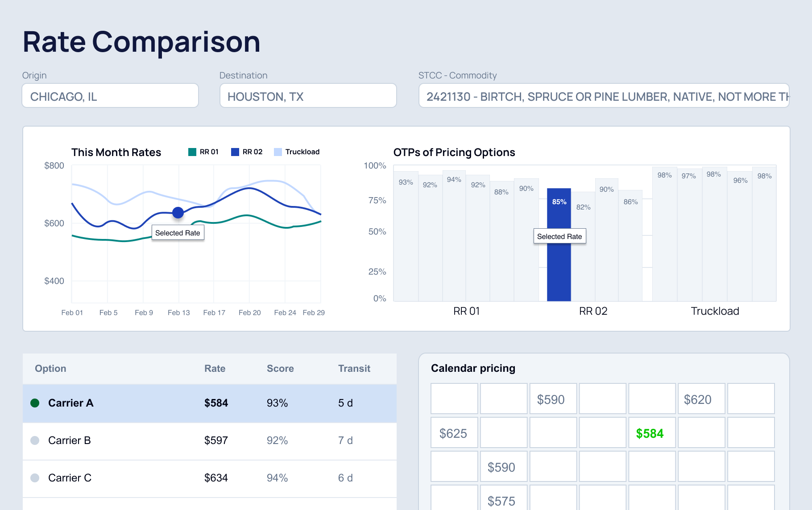812x510 pixels.
Task: Sort by the Rate column header
Action: click(x=215, y=368)
